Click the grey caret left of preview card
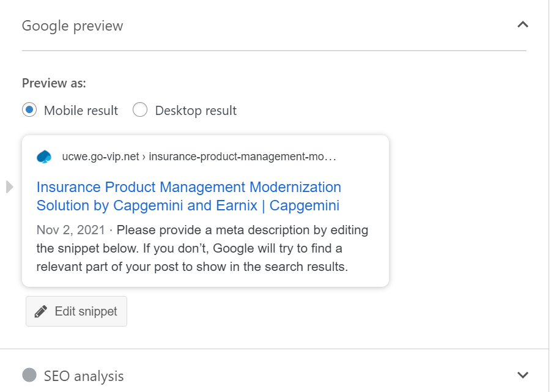Image resolution: width=551 pixels, height=392 pixels. click(x=9, y=187)
